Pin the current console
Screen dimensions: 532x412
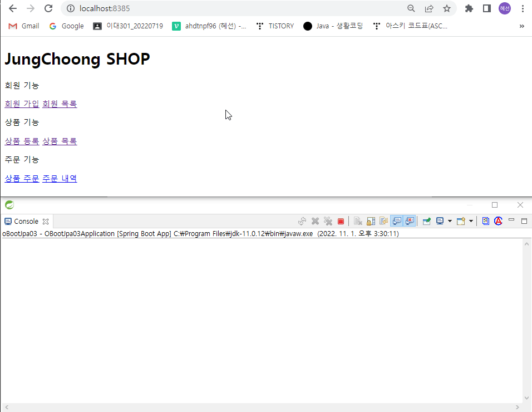(427, 221)
